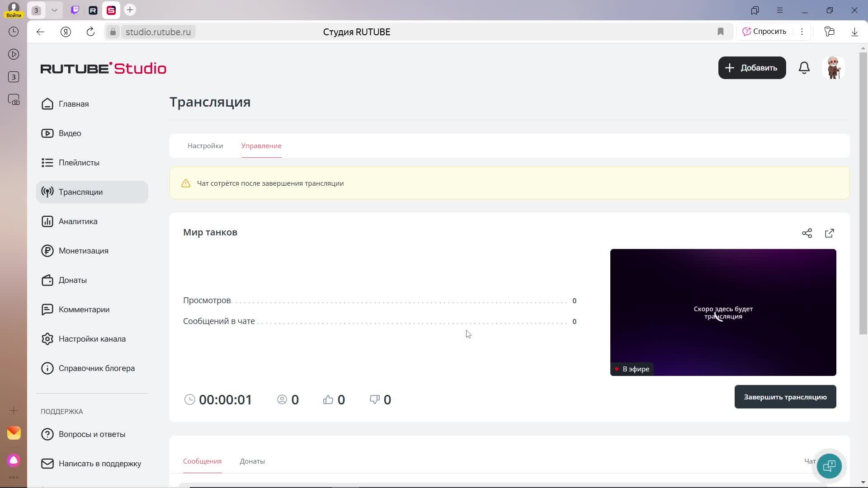The height and width of the screenshot is (488, 868).
Task: Click the tab counter 3 in sidebar
Action: tap(14, 77)
